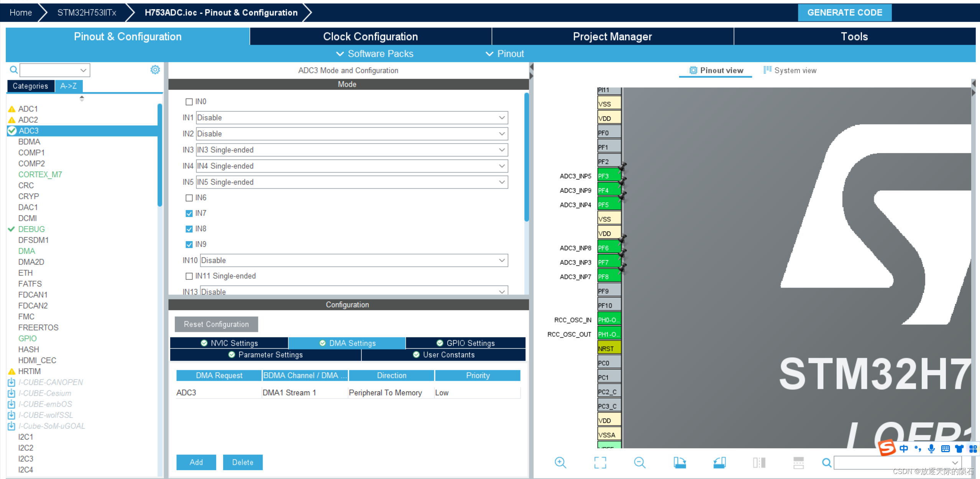Click zoom in magnifier icon below pinout
Screen dimensions: 980x479
[560, 463]
